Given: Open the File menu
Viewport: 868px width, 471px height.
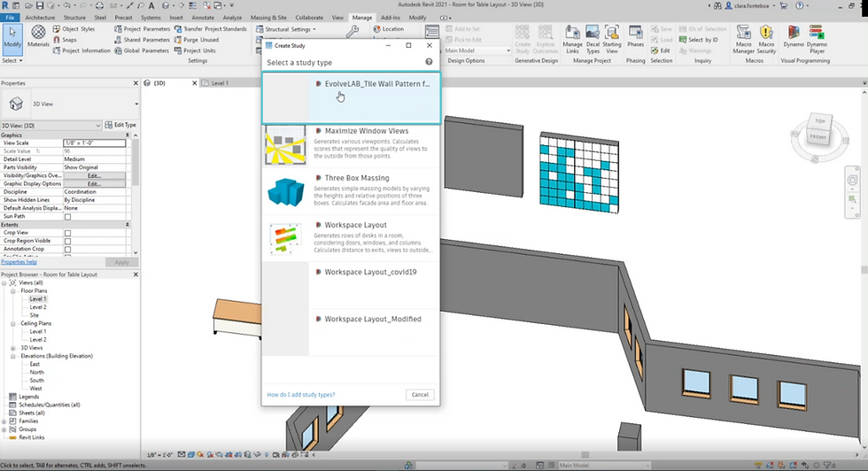Looking at the screenshot, I should click(x=10, y=18).
